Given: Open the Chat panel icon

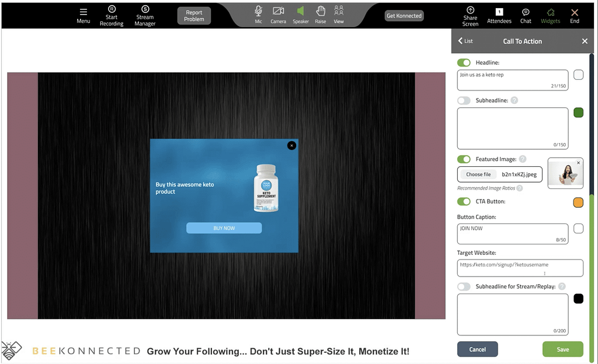Looking at the screenshot, I should 526,12.
